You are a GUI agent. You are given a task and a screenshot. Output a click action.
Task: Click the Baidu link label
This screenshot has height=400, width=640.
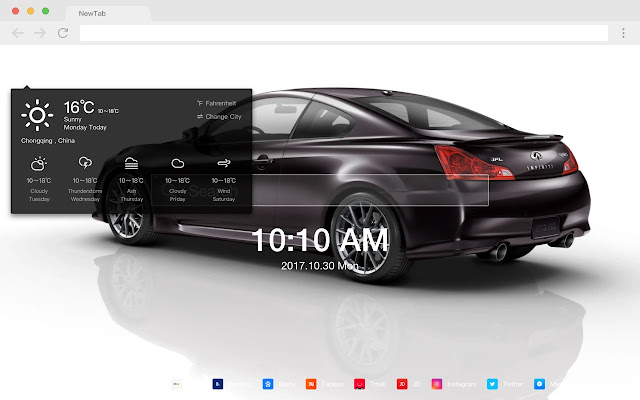pos(287,384)
